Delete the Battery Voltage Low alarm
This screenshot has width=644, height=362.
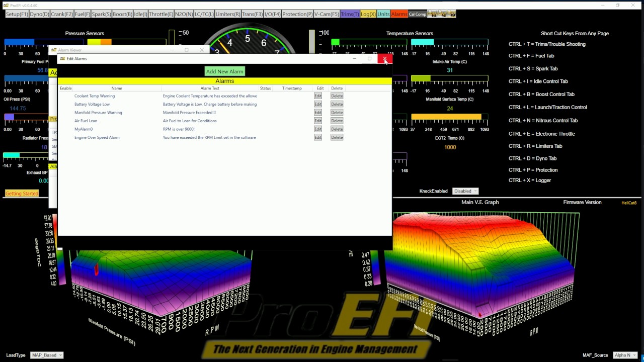pyautogui.click(x=337, y=104)
